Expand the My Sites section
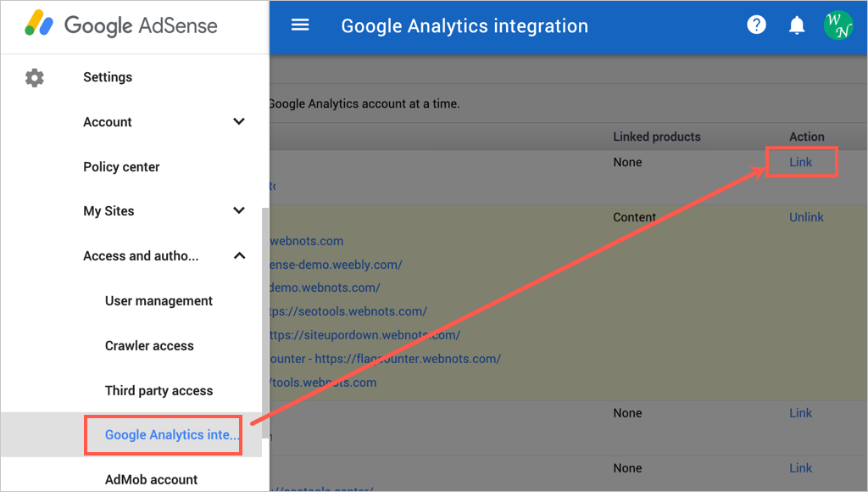Screen dimensions: 868x492 (x=239, y=210)
